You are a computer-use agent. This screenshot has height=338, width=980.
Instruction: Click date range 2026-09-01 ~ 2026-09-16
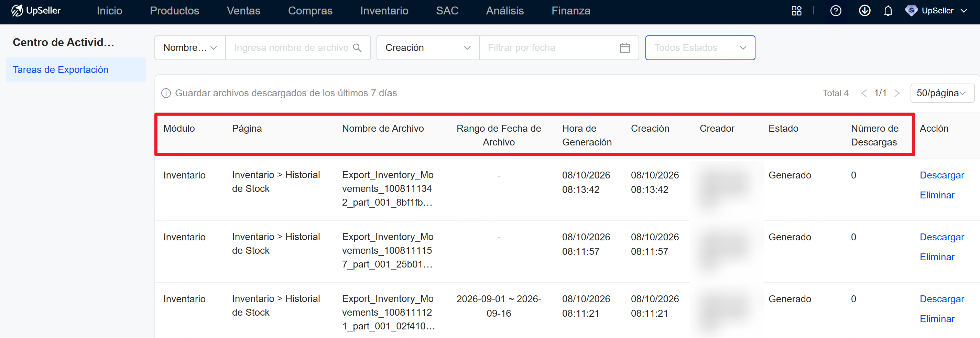click(x=499, y=306)
